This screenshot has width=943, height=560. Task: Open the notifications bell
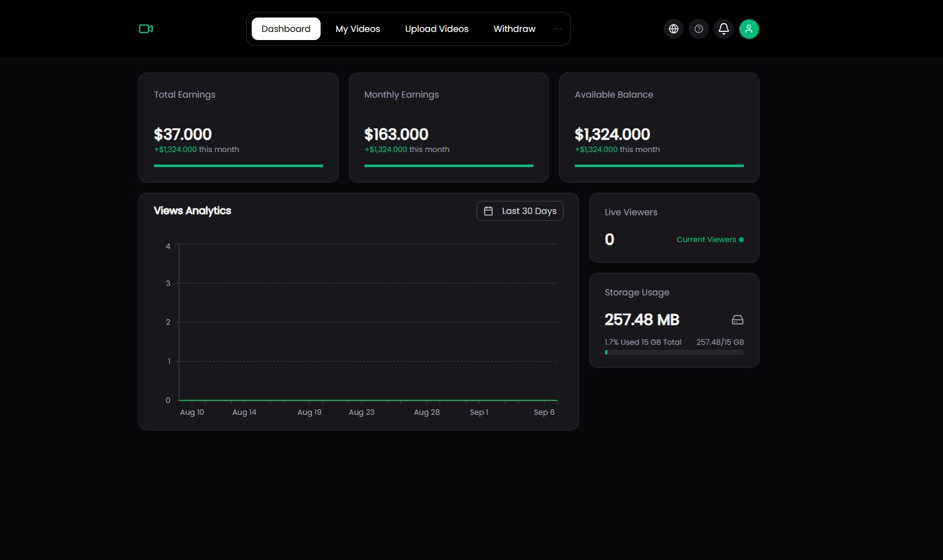724,29
